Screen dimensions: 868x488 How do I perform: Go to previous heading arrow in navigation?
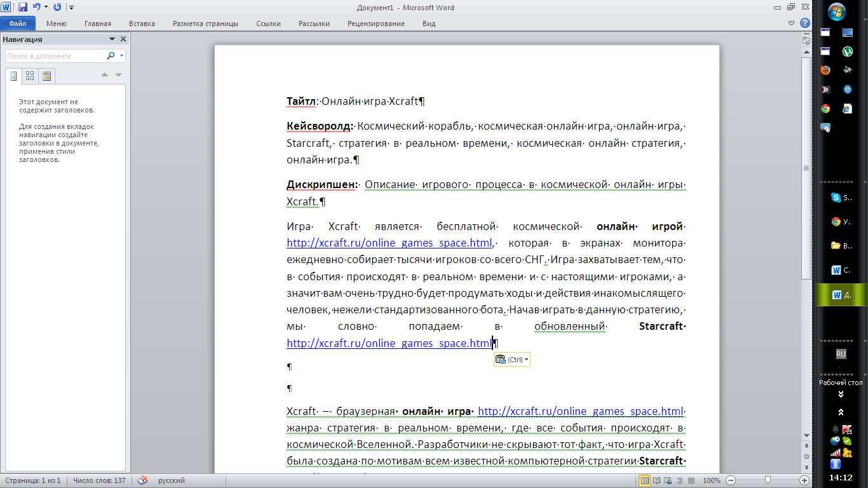pyautogui.click(x=105, y=75)
